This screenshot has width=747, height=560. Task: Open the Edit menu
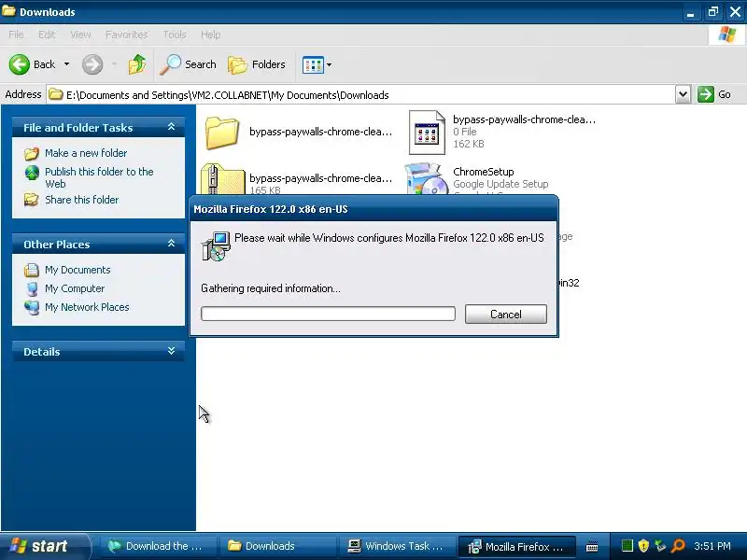[47, 35]
